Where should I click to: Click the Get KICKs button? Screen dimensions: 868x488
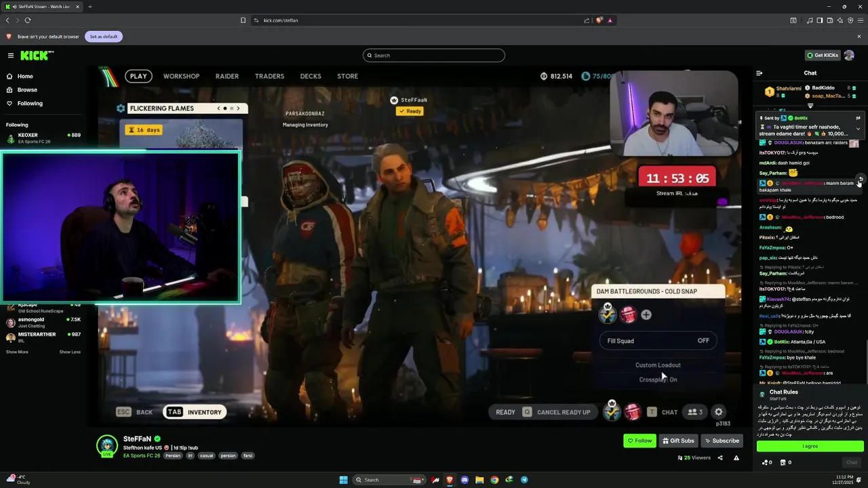click(x=823, y=56)
